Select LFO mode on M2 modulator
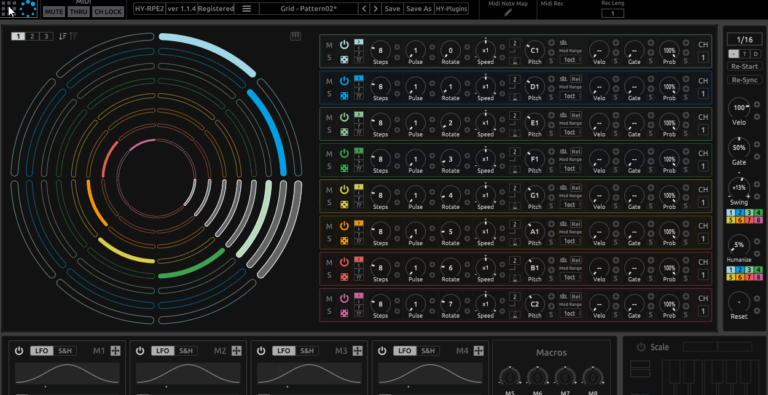The width and height of the screenshot is (768, 395). coord(163,351)
